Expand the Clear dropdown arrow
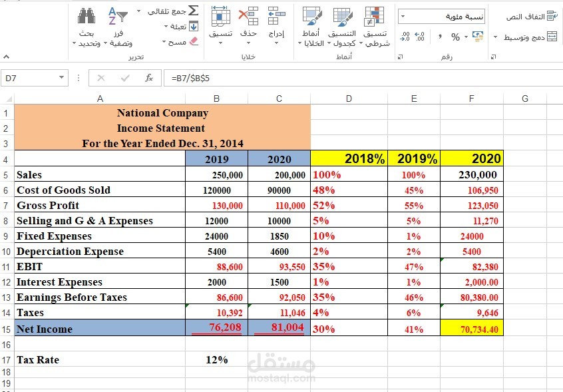This screenshot has width=563, height=392. point(164,42)
